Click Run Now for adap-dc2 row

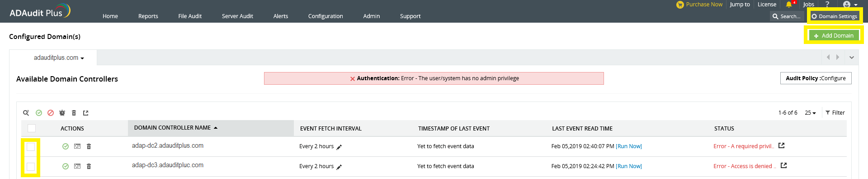pyautogui.click(x=629, y=146)
